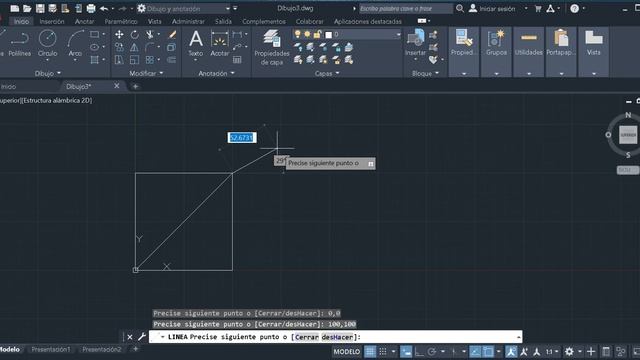Click the status bar Customization plus icon
The image size is (640, 360).
pos(591,351)
